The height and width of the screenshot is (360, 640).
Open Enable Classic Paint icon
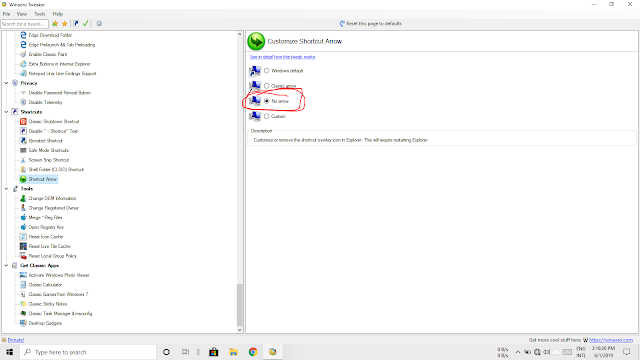coord(23,54)
